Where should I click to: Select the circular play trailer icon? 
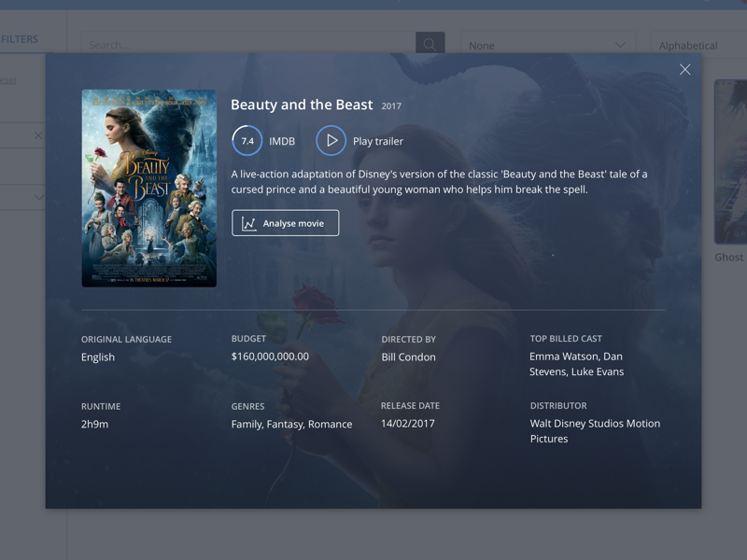tap(331, 140)
